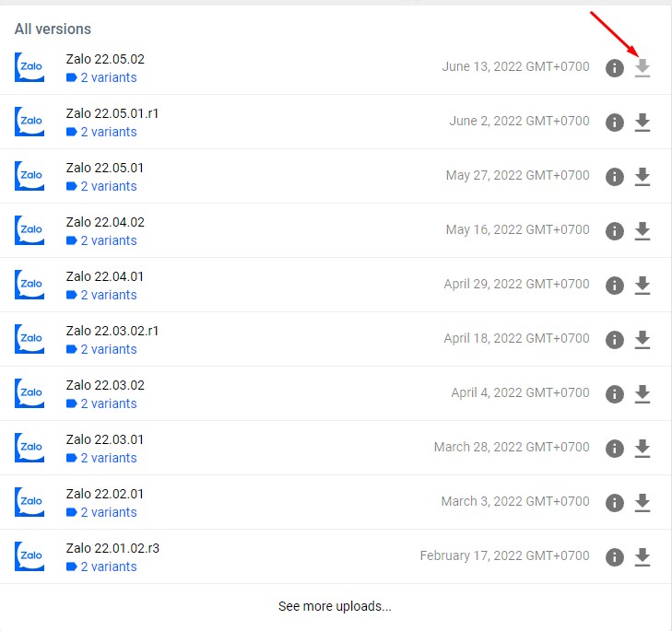Show info for Zalo 22.04.02
Image resolution: width=672 pixels, height=631 pixels.
pyautogui.click(x=615, y=231)
